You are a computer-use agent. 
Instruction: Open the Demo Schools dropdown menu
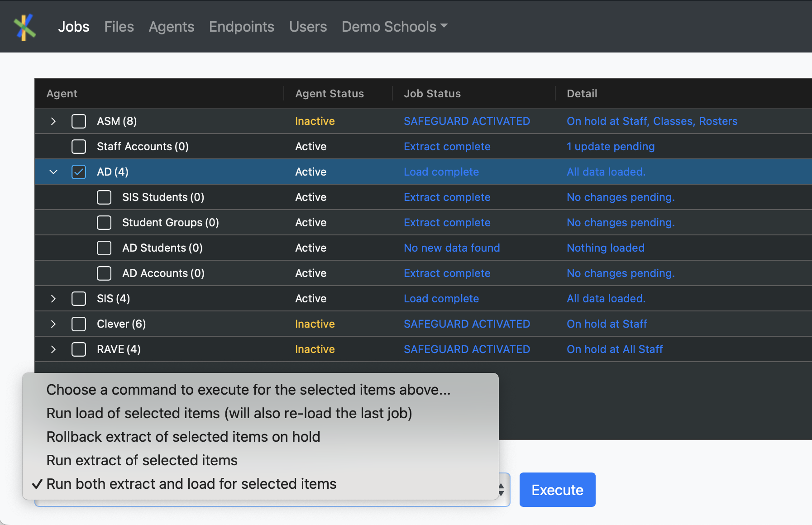coord(395,27)
